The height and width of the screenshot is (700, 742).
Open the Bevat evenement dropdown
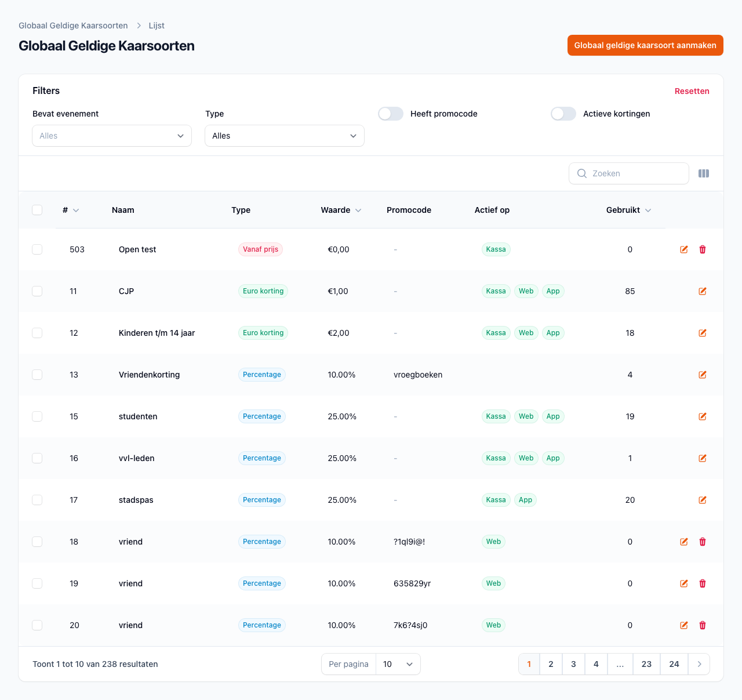coord(112,136)
